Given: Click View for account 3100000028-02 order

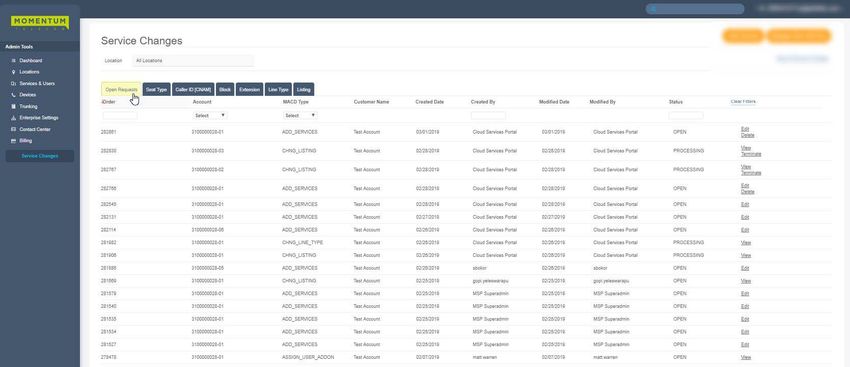Looking at the screenshot, I should (x=745, y=166).
